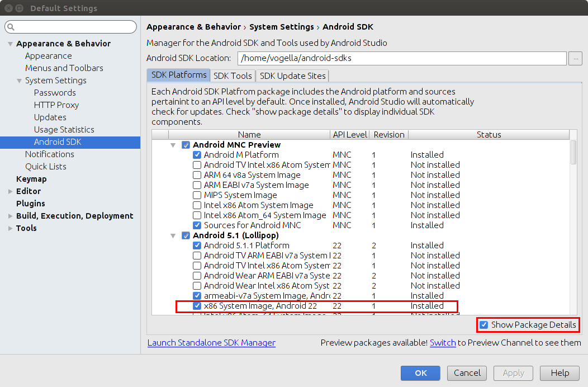Launch Standalone SDK Manager link
588x387 pixels.
pos(211,343)
